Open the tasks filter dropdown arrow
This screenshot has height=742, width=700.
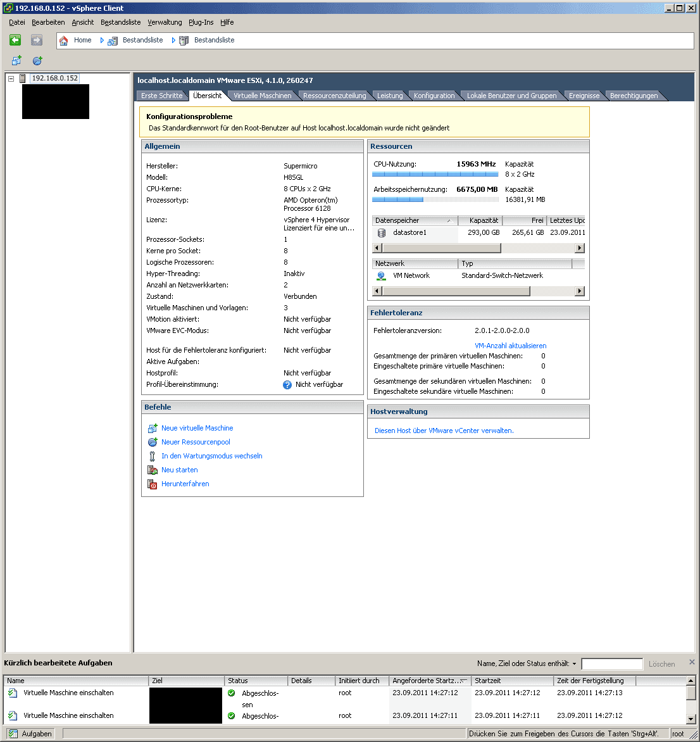[x=574, y=664]
